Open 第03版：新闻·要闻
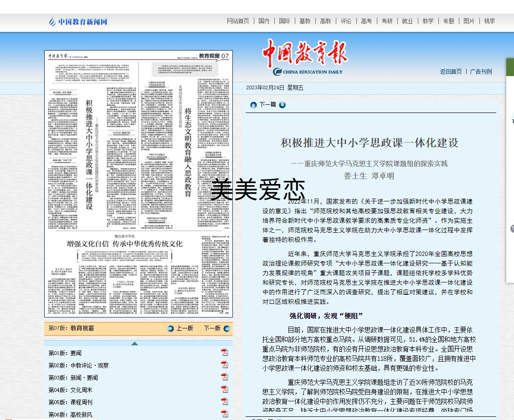514x420 pixels. click(73, 378)
